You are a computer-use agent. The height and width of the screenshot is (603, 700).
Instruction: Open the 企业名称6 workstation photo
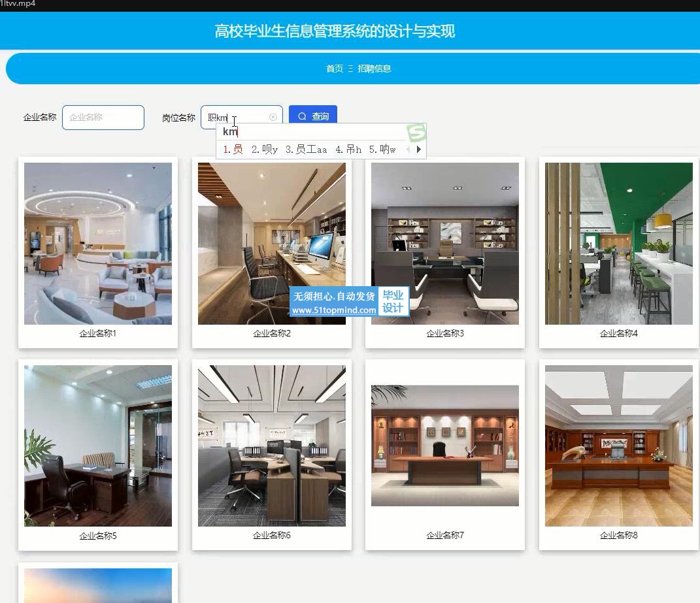[x=271, y=446]
